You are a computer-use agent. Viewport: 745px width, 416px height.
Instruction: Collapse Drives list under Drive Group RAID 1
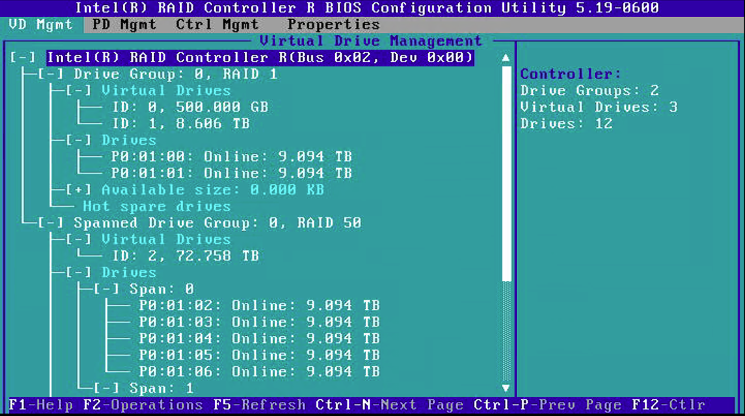pyautogui.click(x=78, y=141)
